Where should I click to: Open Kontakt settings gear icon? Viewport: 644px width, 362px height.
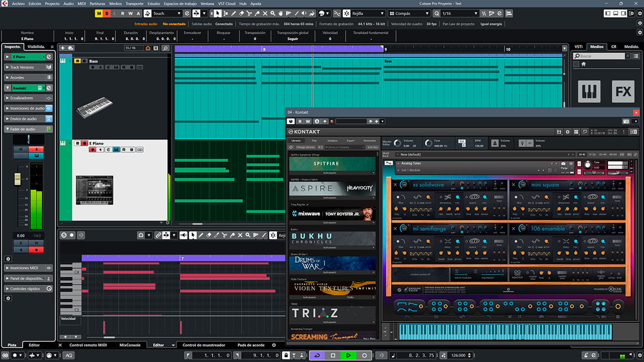[568, 131]
